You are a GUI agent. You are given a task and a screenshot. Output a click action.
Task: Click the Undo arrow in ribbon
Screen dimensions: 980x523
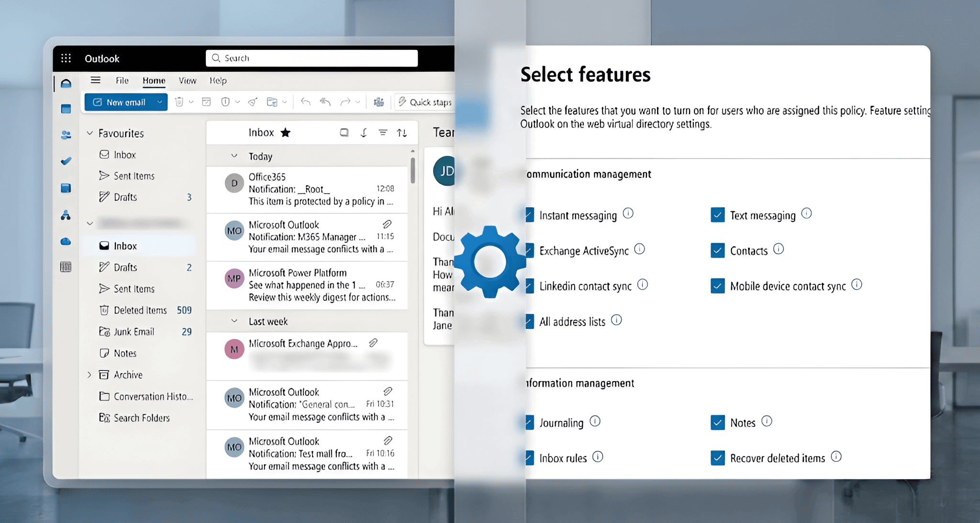(305, 102)
